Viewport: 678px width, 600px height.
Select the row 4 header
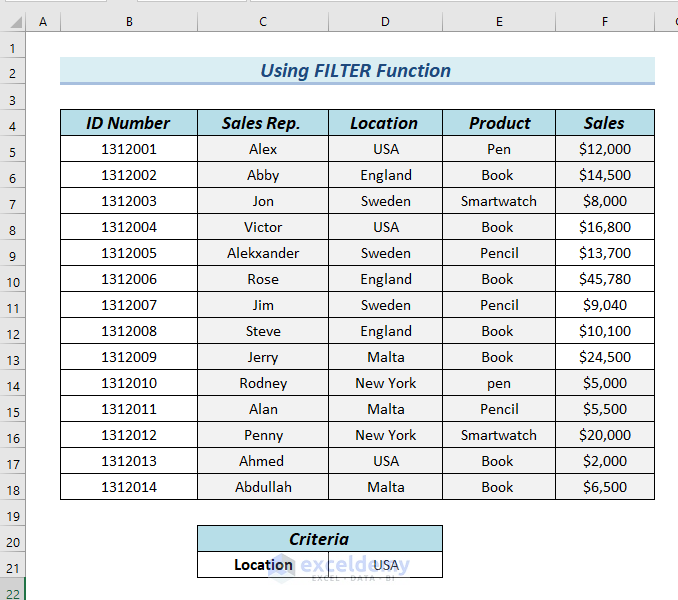(x=12, y=125)
